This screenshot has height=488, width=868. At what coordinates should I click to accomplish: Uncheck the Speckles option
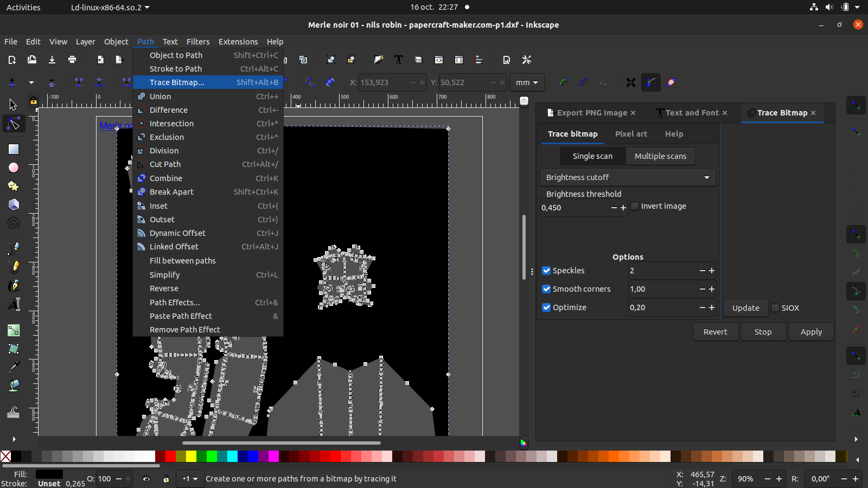coord(546,271)
